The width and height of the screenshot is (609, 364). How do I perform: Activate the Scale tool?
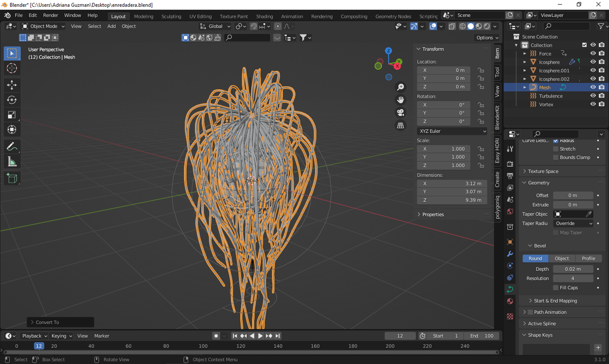coord(12,115)
